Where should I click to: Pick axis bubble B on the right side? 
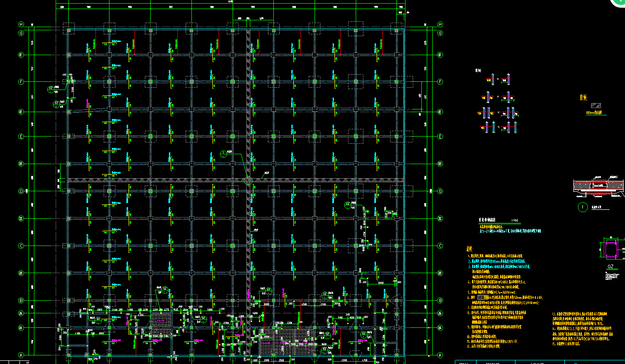click(441, 300)
